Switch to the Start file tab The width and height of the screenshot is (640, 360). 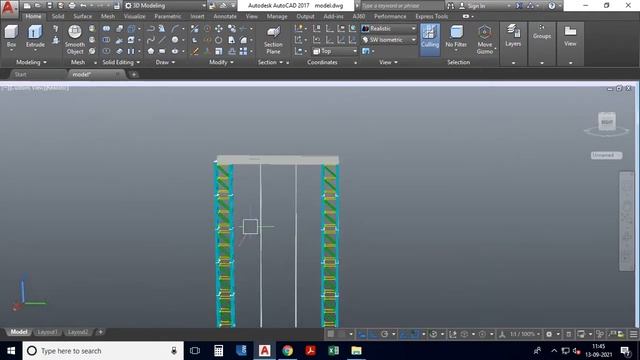coord(20,74)
